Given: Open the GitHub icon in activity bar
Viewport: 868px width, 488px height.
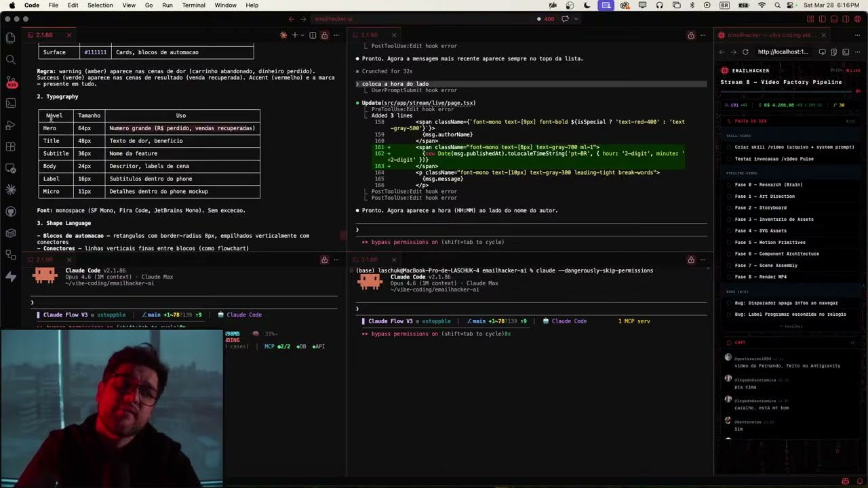Looking at the screenshot, I should click(10, 211).
